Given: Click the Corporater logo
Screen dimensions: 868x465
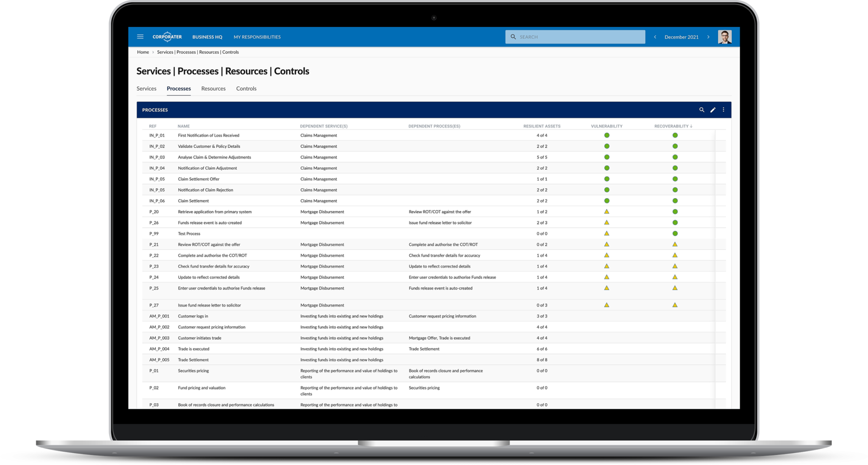Looking at the screenshot, I should pyautogui.click(x=167, y=37).
